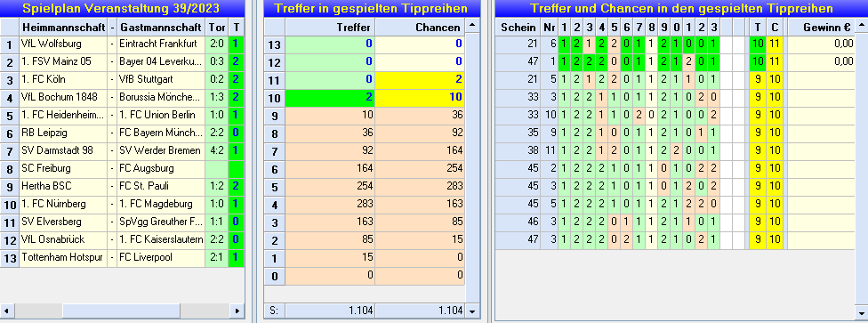The height and width of the screenshot is (323, 868).
Task: Select 1. FSV Mainz 05 cell
Action: point(63,61)
